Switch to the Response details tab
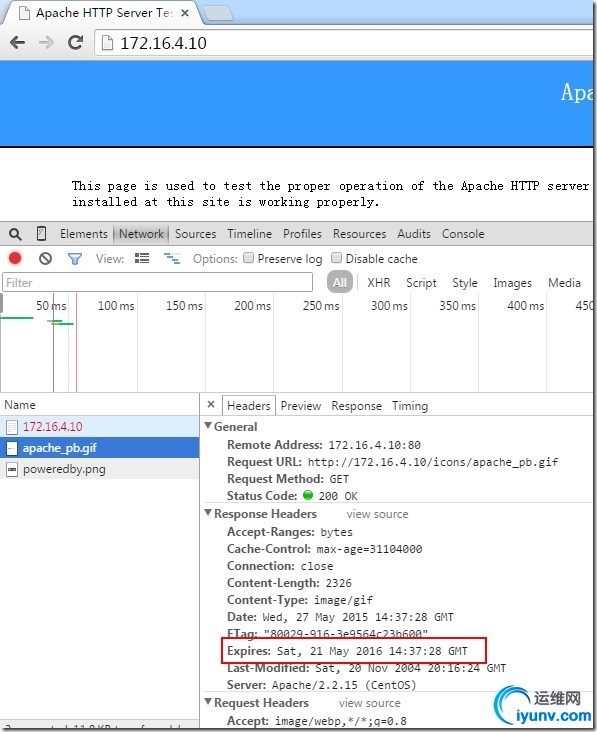 pos(356,406)
